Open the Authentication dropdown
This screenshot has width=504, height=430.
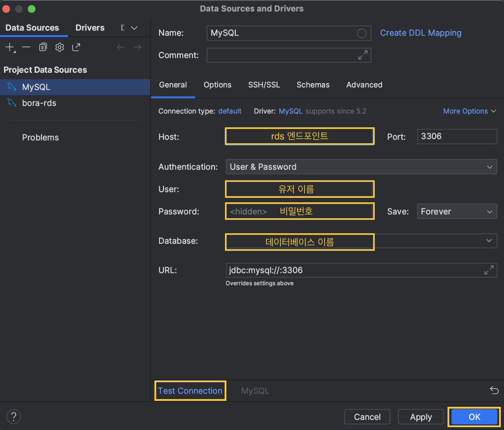click(361, 167)
